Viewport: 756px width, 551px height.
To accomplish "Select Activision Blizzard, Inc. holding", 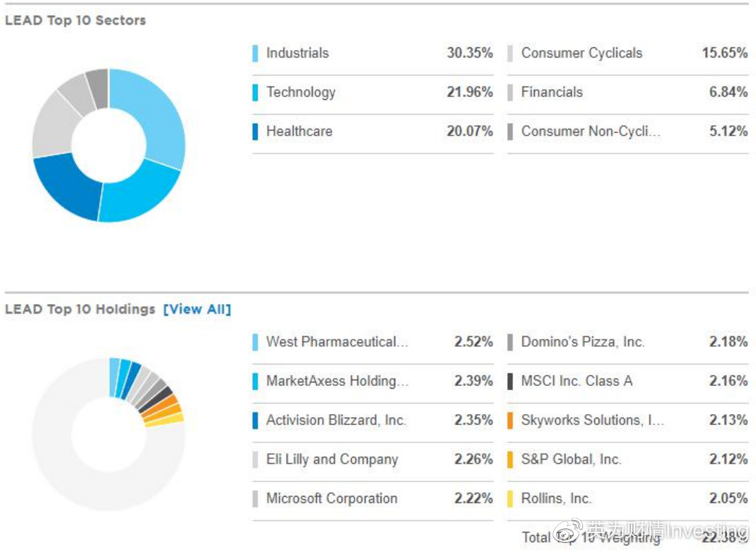I will tap(336, 420).
